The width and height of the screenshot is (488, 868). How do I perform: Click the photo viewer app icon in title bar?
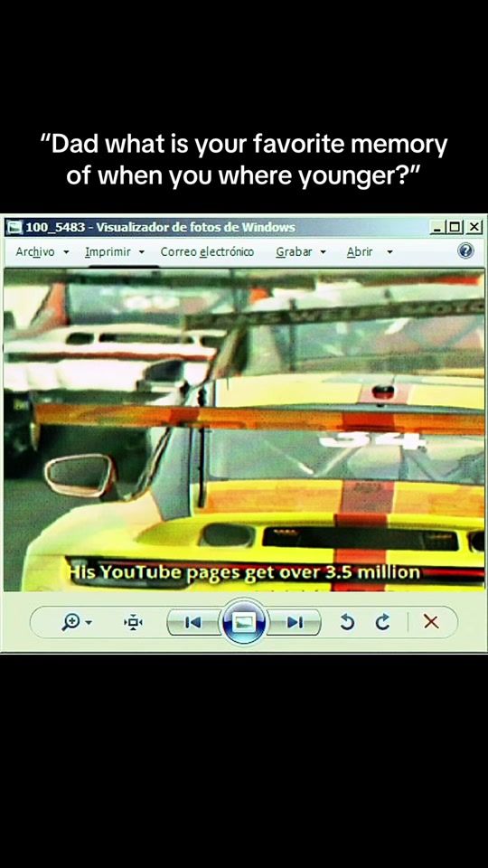14,227
